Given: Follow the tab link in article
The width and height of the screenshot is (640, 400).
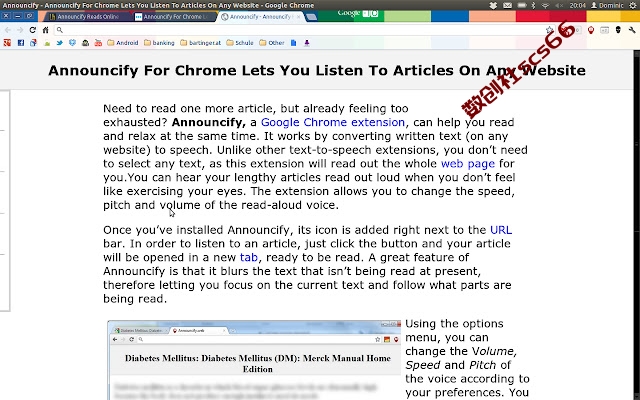Looking at the screenshot, I should click(x=249, y=258).
